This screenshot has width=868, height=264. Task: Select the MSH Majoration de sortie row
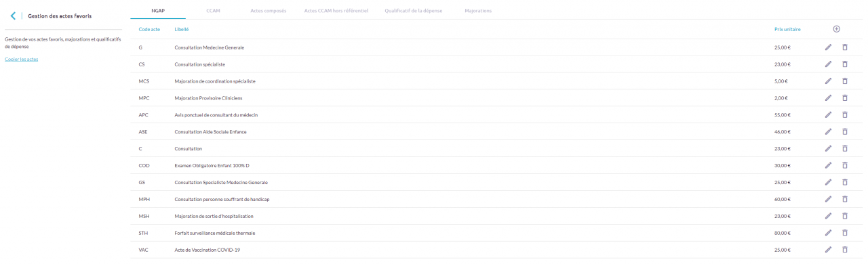(x=496, y=216)
